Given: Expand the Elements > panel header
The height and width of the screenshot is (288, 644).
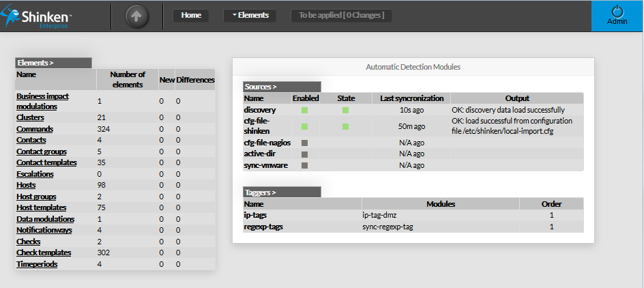Looking at the screenshot, I should pos(53,63).
